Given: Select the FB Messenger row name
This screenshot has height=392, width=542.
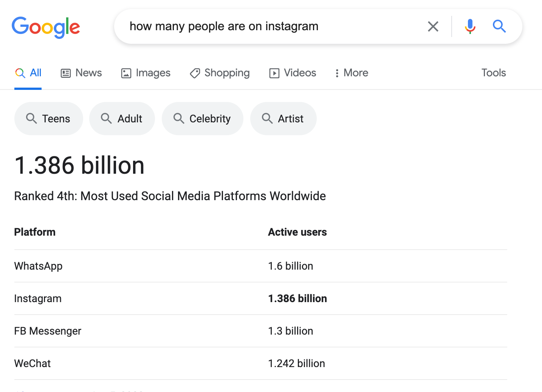Looking at the screenshot, I should [x=48, y=331].
